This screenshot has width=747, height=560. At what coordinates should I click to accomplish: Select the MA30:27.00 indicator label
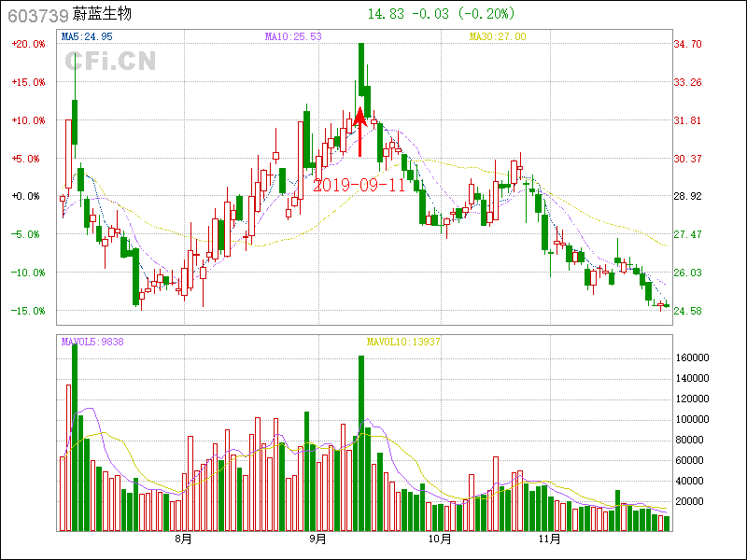498,36
